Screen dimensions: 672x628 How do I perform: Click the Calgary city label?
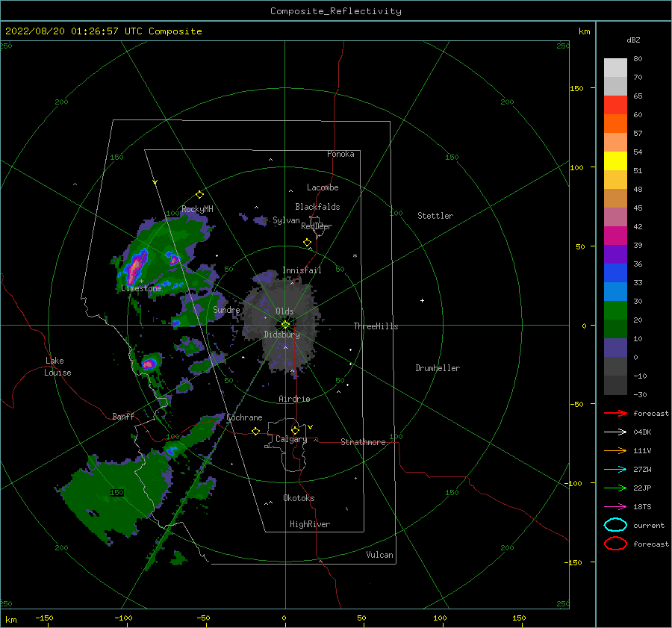291,439
